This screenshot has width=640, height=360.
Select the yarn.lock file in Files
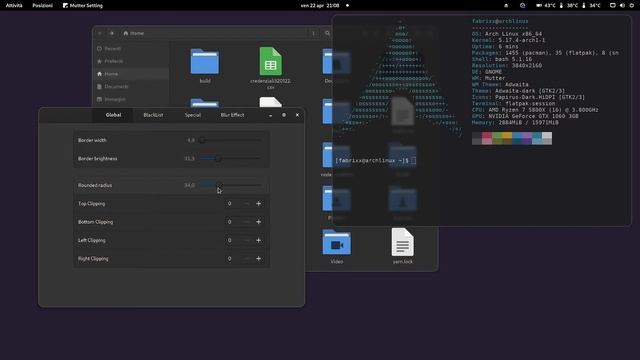pos(402,246)
